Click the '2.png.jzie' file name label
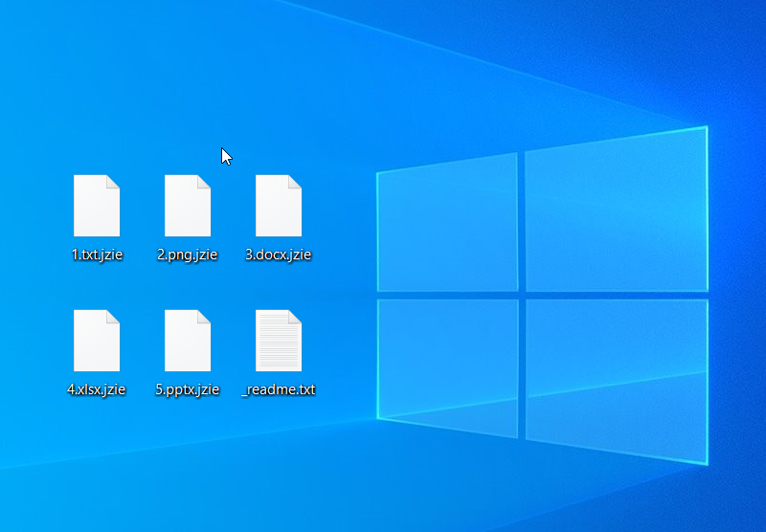 click(x=187, y=255)
